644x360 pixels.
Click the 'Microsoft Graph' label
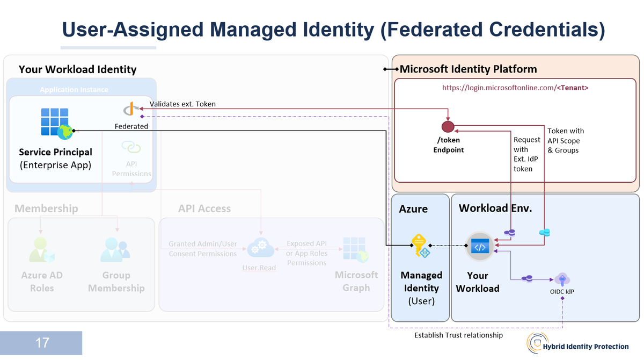pos(356,281)
